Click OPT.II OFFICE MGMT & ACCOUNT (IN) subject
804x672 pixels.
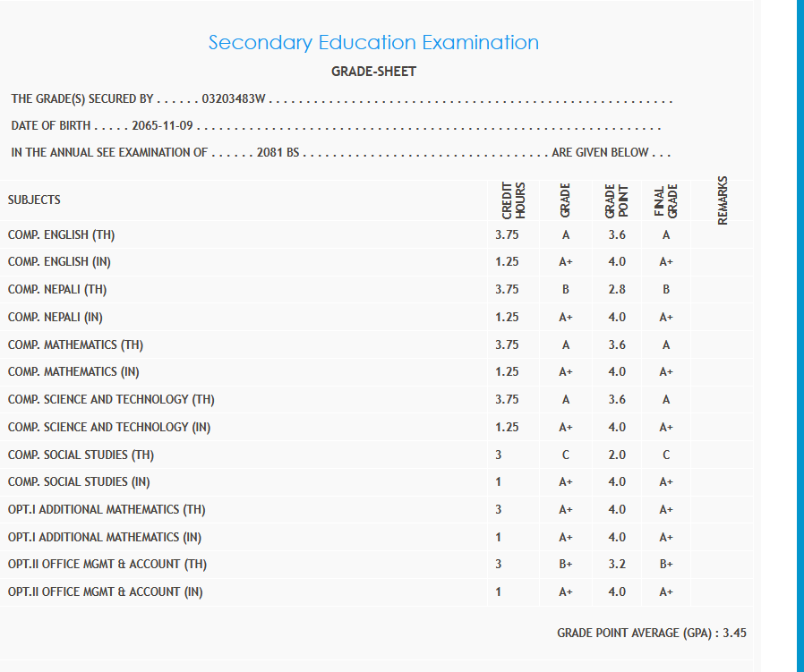105,592
